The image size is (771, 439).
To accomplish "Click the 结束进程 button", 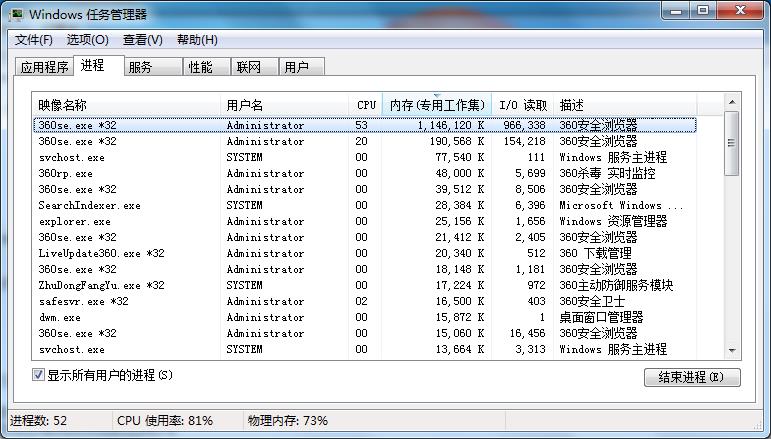I will (692, 377).
